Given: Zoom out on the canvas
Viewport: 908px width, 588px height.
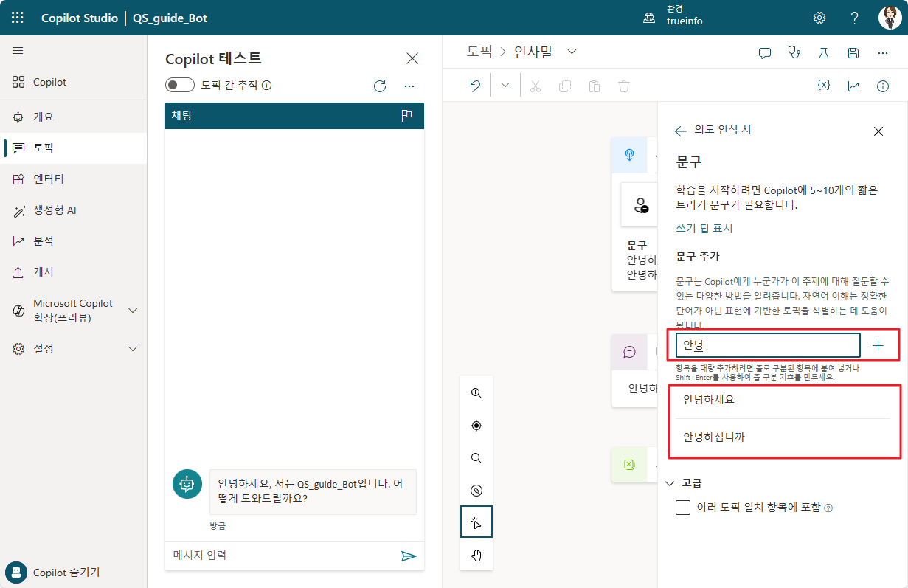Looking at the screenshot, I should (476, 458).
